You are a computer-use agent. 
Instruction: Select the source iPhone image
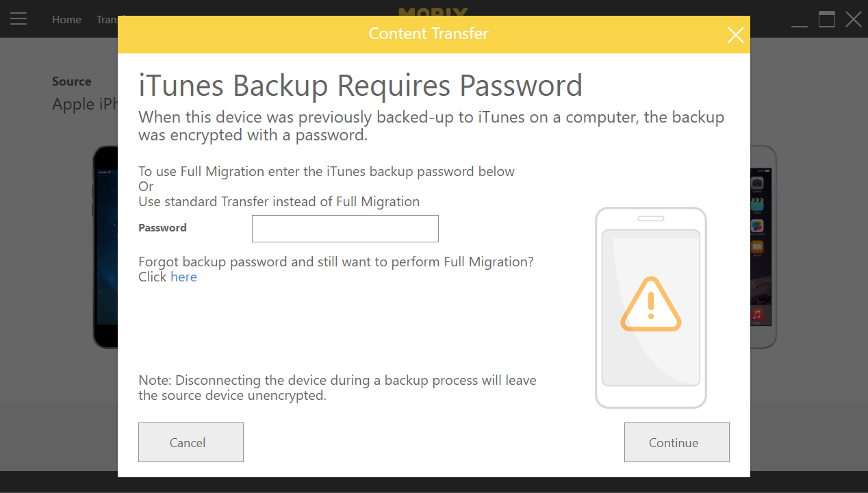point(105,246)
